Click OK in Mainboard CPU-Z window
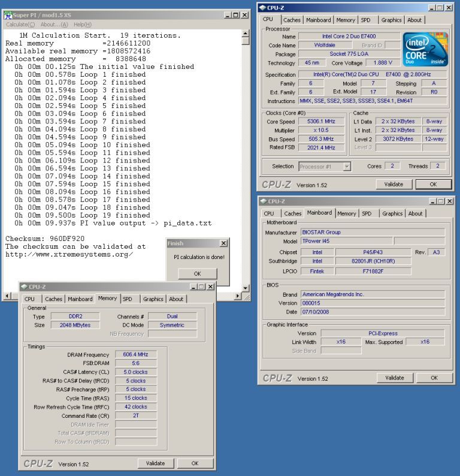460x476 pixels. [434, 378]
